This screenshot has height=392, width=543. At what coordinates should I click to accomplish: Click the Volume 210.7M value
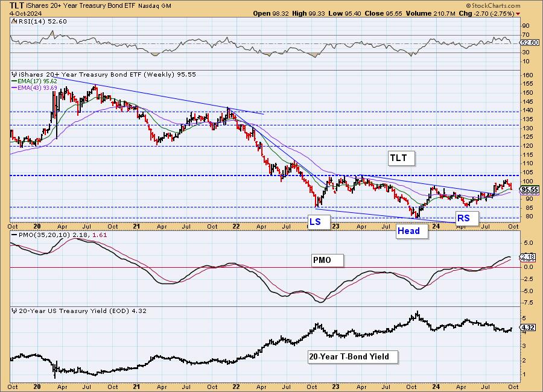click(430, 13)
